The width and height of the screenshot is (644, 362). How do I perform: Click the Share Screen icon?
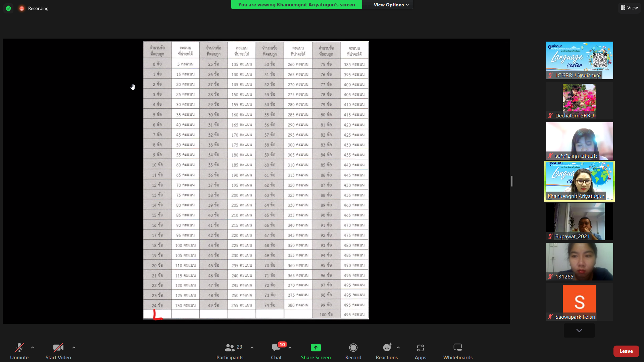(x=315, y=348)
